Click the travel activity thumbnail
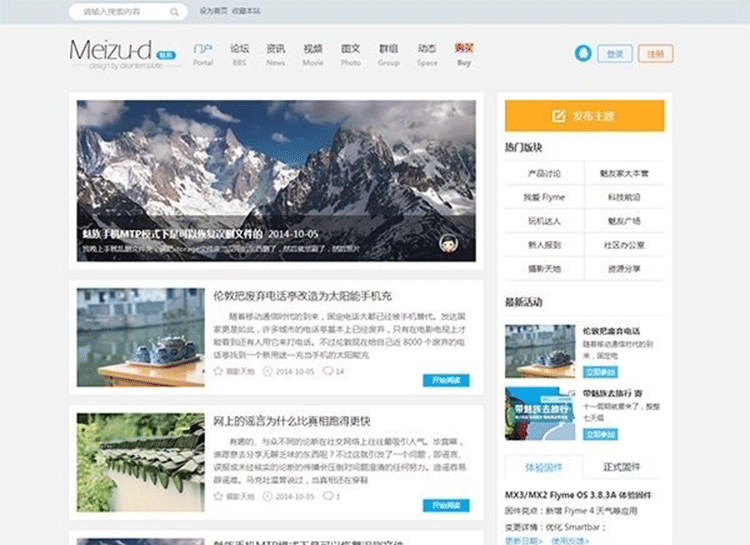This screenshot has height=545, width=750. (540, 414)
